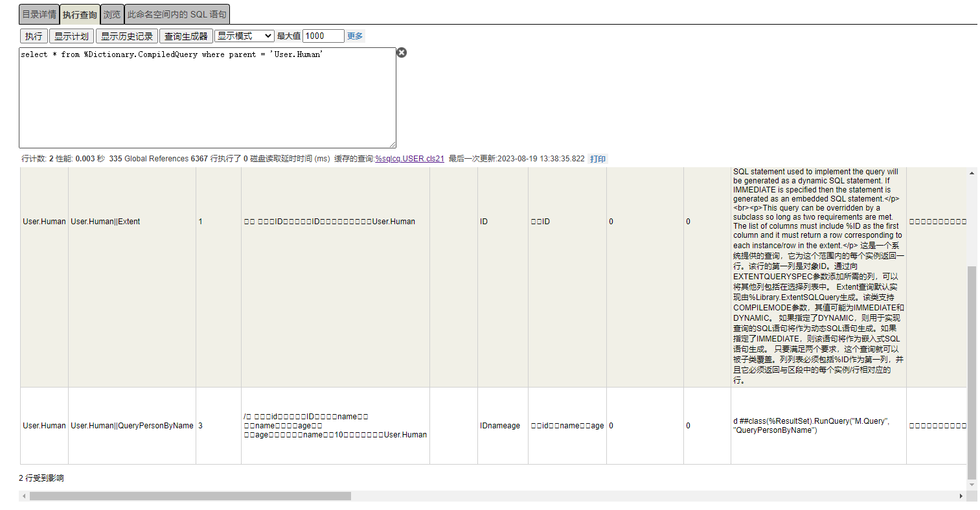Screen dimensions: 980x510
Task: Switch to the 执行查询 tab
Action: (x=80, y=14)
